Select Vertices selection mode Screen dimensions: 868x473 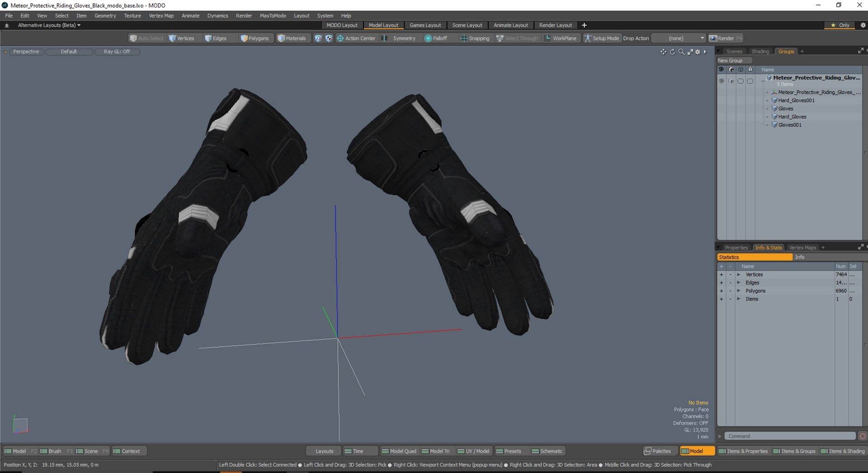point(181,38)
